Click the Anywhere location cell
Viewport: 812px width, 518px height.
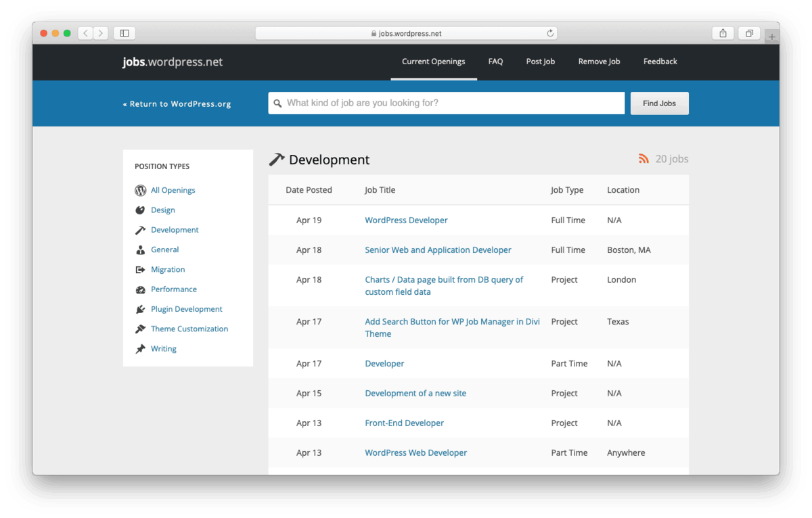click(626, 453)
